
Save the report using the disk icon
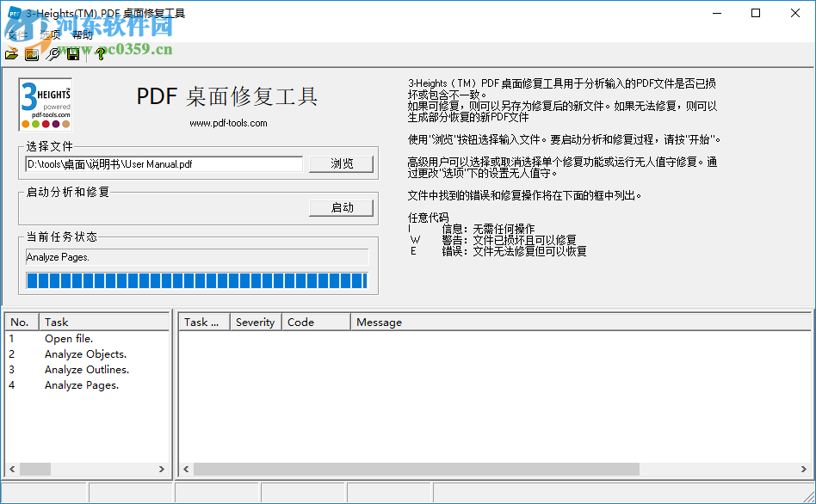click(74, 53)
